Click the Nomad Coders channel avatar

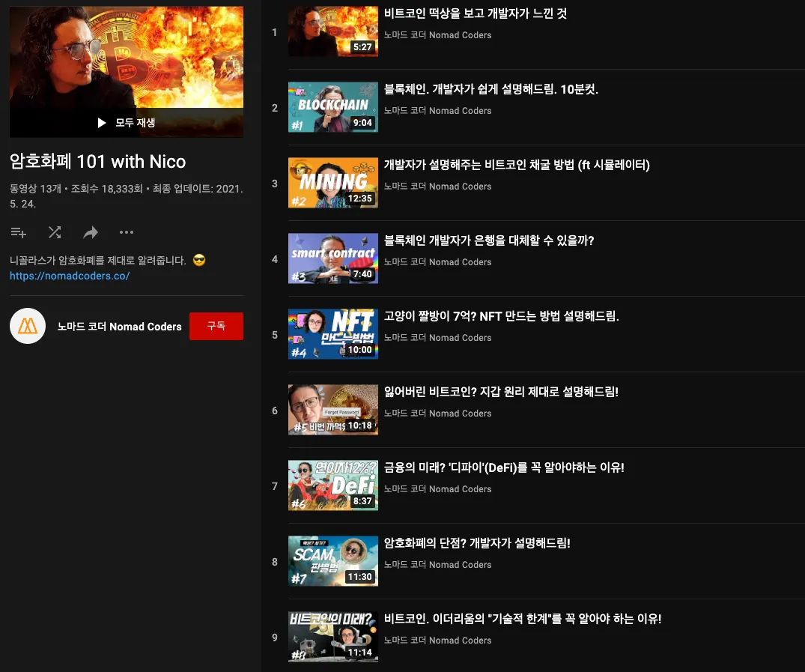click(x=28, y=326)
